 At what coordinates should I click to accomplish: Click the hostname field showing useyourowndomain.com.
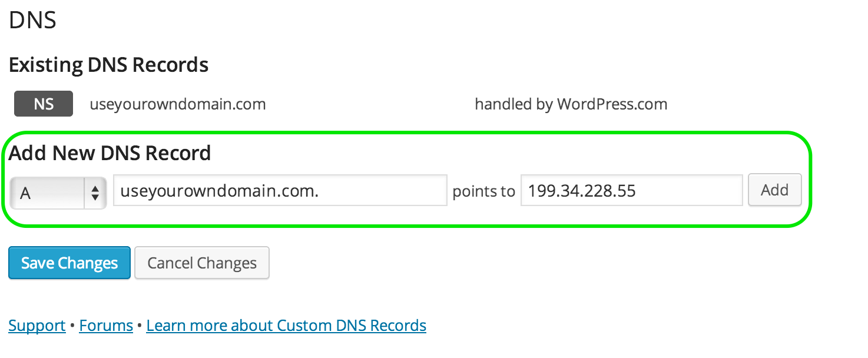coord(280,190)
